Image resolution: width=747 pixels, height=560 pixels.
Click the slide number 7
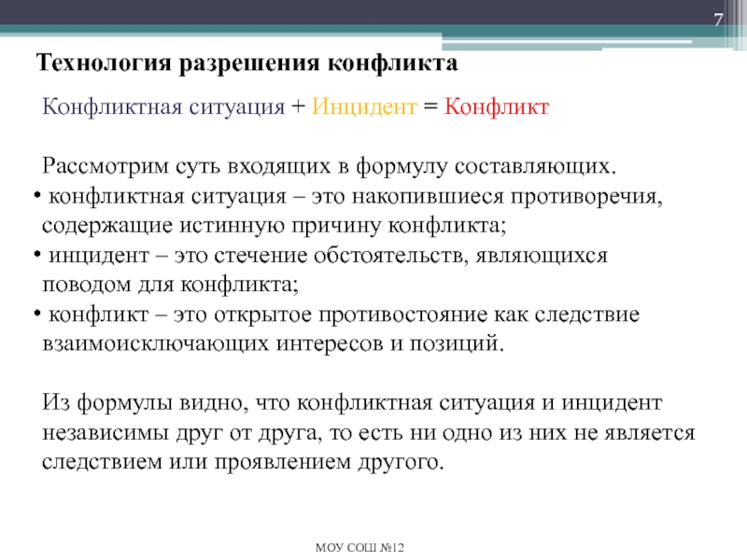(x=718, y=21)
